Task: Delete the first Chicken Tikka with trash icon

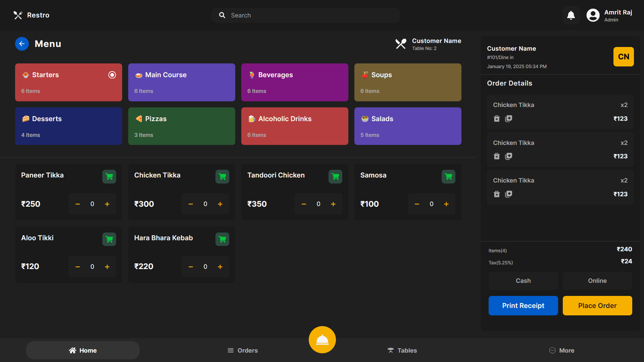Action: point(497,118)
